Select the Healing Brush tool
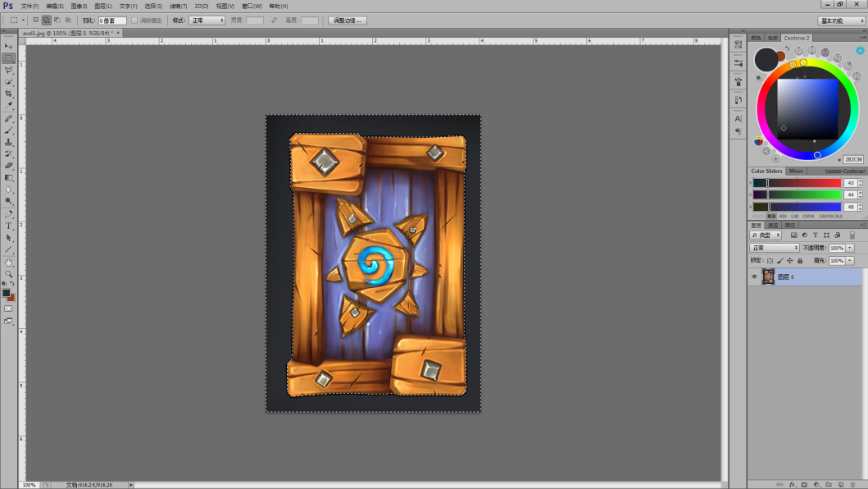 click(8, 119)
